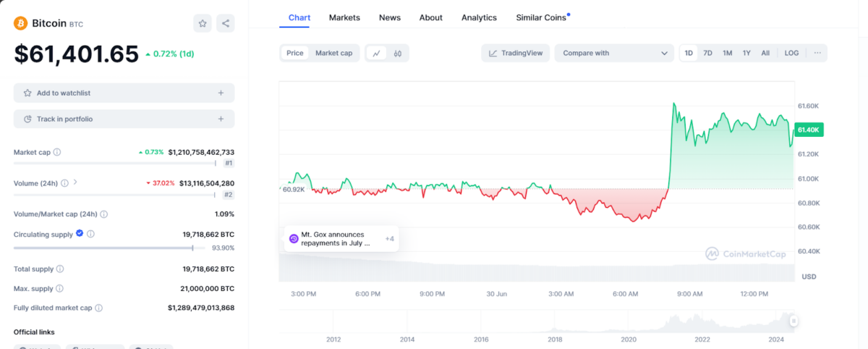Click the $1,210,758,462,733 market cap value

[201, 152]
